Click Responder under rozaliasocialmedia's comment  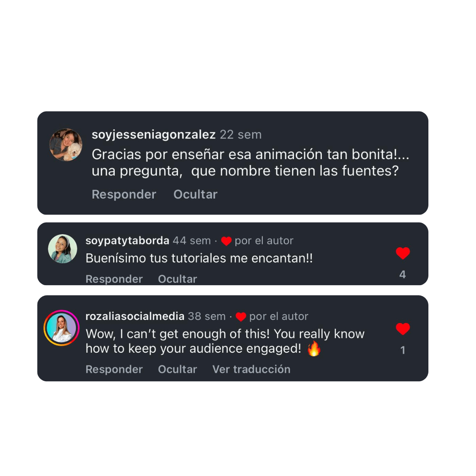(x=114, y=369)
